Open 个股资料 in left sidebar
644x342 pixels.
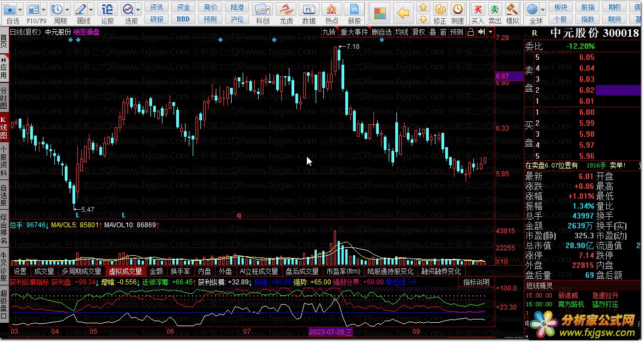[x=4, y=160]
